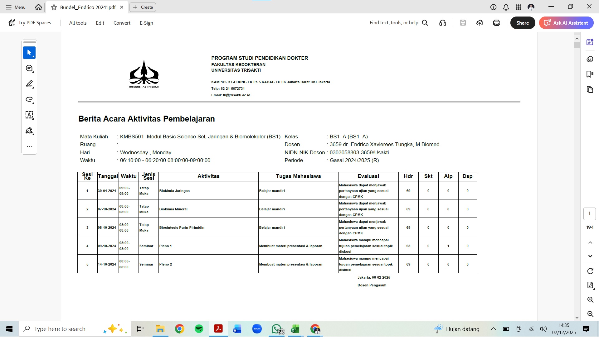Image resolution: width=599 pixels, height=364 pixels.
Task: Select the highlighter pen tool
Action: coord(29,84)
